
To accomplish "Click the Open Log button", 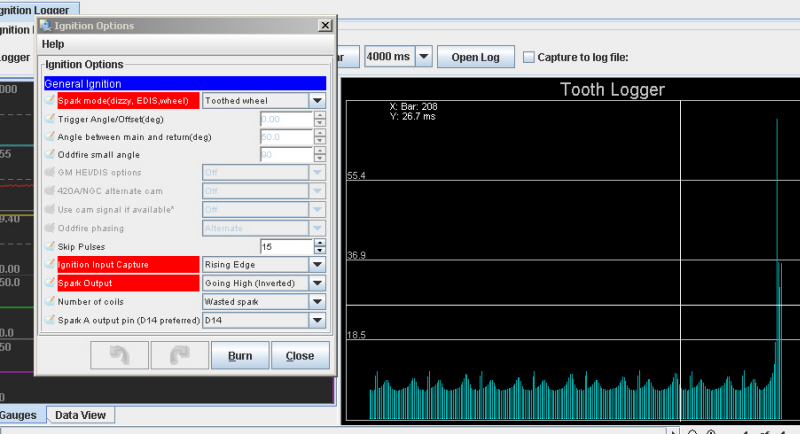I will tap(475, 57).
